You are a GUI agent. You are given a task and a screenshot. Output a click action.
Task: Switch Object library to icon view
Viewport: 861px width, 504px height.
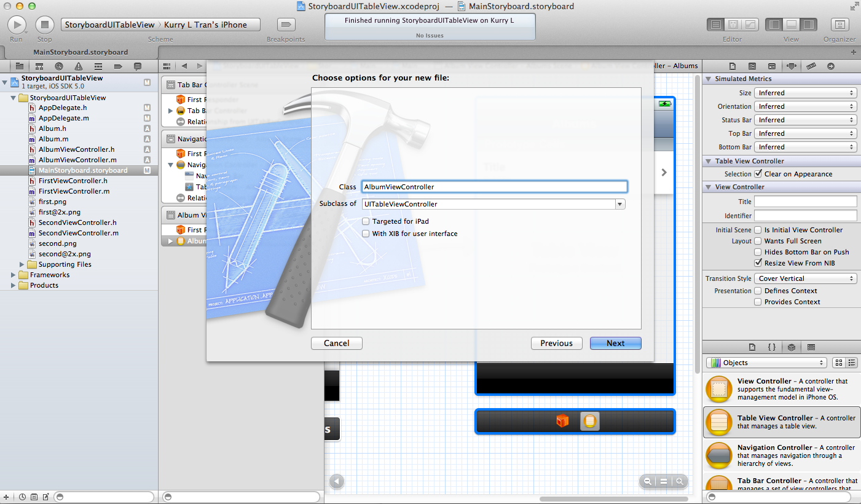[839, 363]
